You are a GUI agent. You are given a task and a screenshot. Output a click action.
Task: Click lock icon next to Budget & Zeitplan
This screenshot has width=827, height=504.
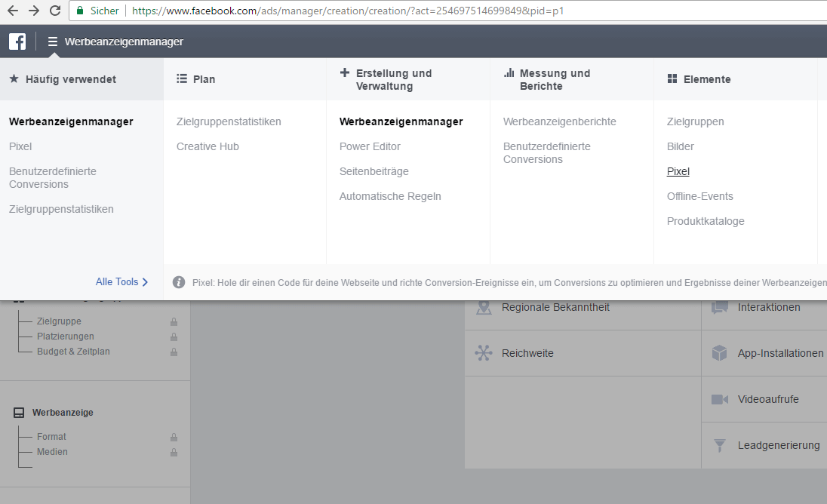click(x=174, y=352)
